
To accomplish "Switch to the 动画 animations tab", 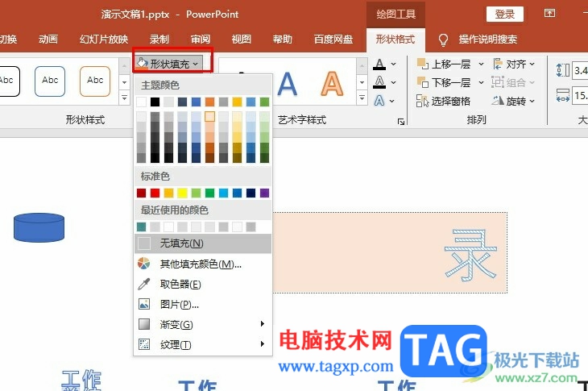I will [48, 39].
